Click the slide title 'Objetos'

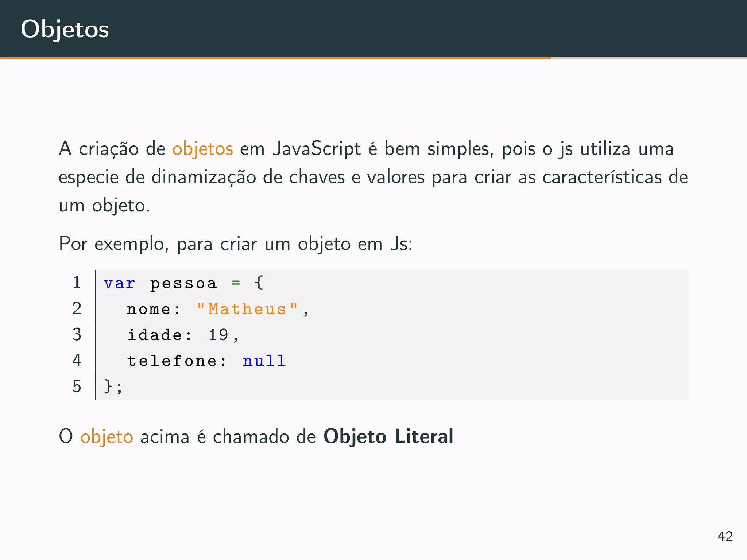pos(65,29)
